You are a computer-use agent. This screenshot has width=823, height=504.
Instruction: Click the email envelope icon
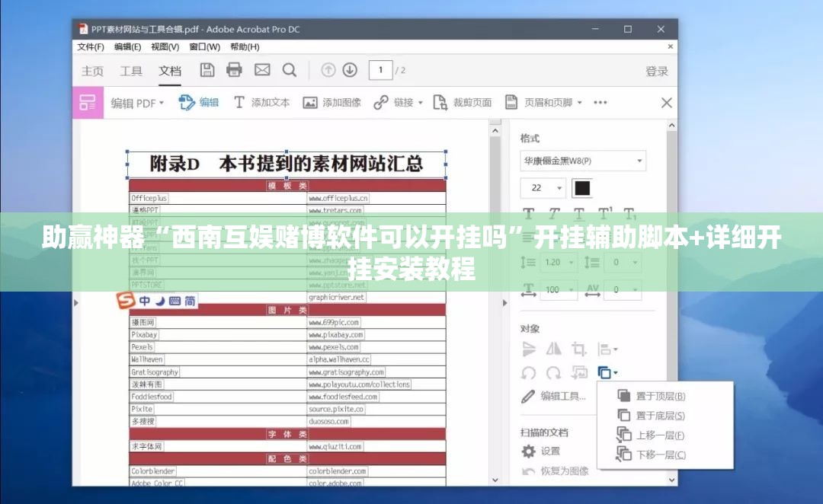[x=262, y=70]
